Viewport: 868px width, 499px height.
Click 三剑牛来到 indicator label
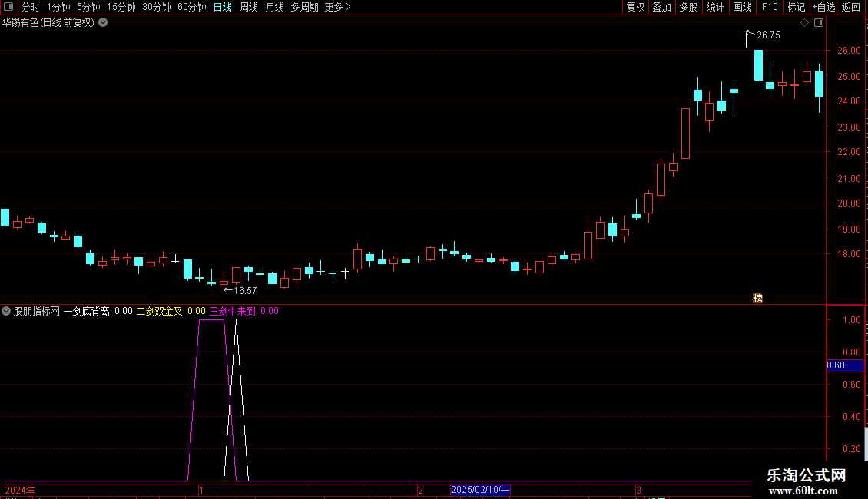(x=244, y=311)
